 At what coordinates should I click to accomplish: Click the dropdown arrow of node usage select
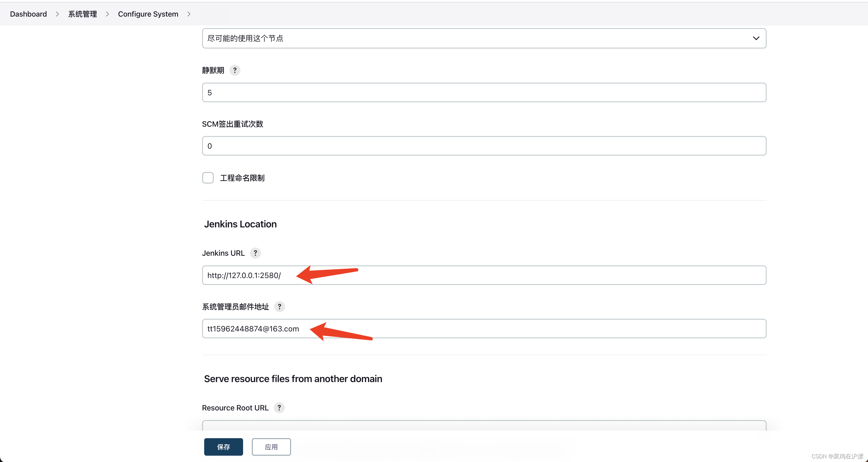coord(756,38)
